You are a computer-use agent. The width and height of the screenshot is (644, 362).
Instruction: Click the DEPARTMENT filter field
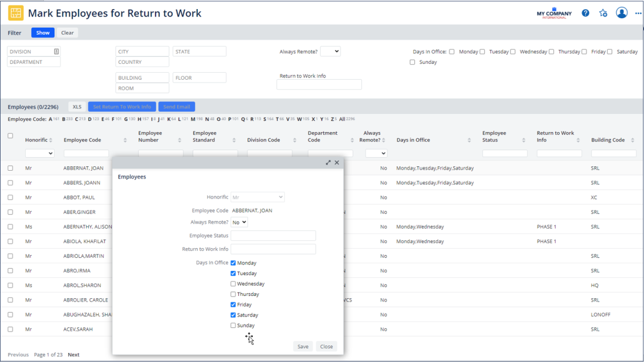click(x=34, y=62)
